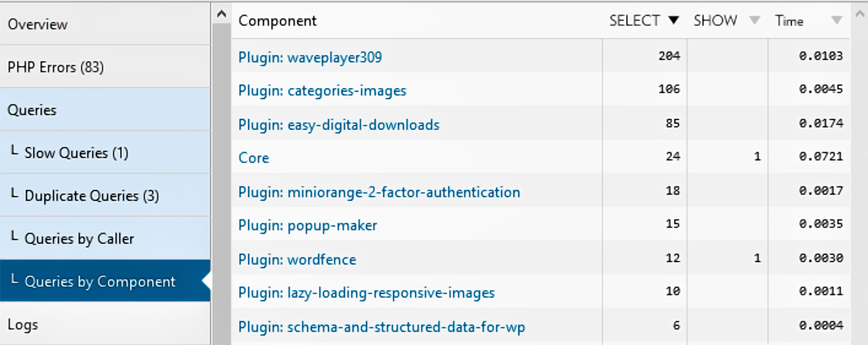Filter by Plugin: easy-digital-downloads

click(339, 125)
